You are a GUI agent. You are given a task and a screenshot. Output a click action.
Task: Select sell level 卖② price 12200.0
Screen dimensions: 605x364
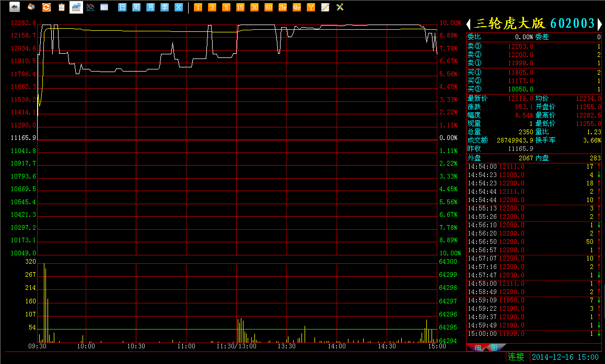tap(520, 55)
